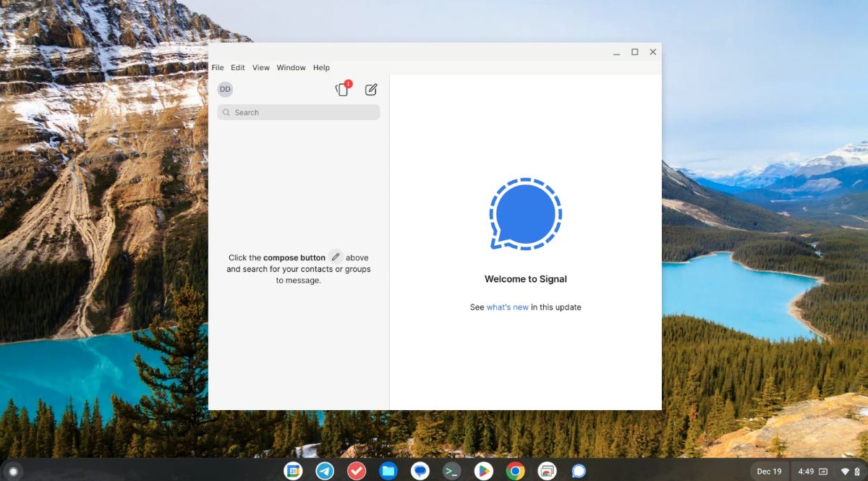Launch Signal from the shelf

pos(578,471)
